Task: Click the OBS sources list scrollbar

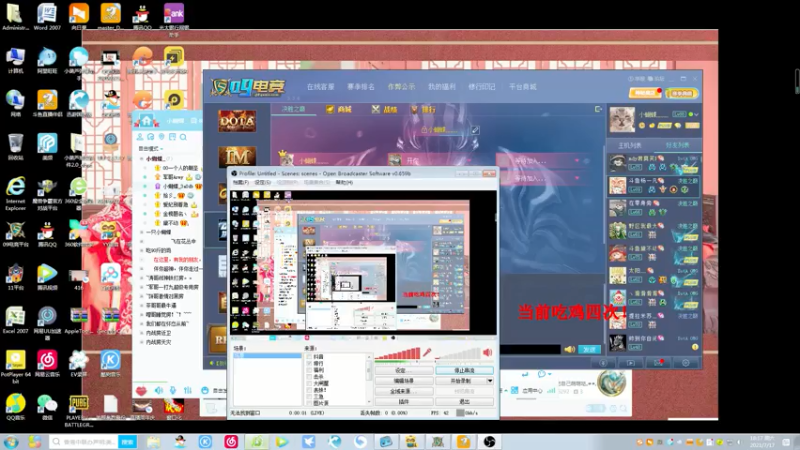Action: [x=369, y=379]
